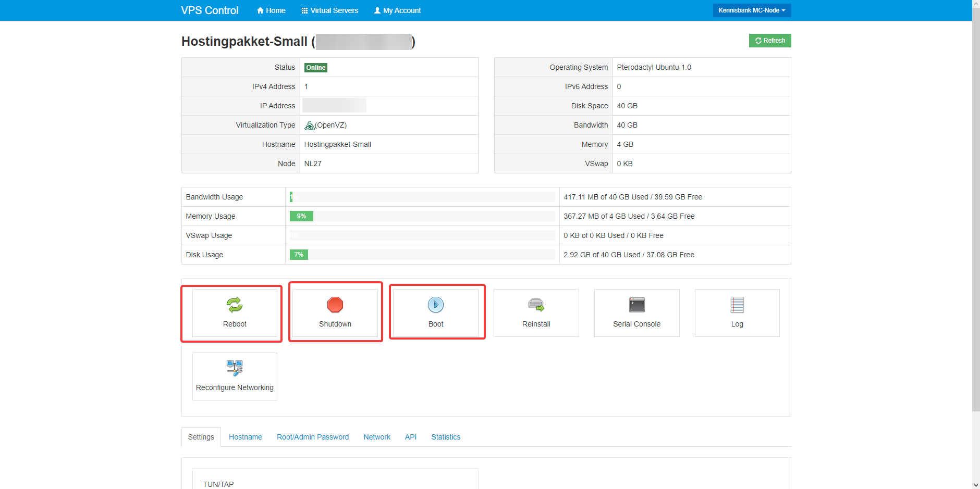Switch to the Hostname tab
The width and height of the screenshot is (980, 489).
[246, 437]
